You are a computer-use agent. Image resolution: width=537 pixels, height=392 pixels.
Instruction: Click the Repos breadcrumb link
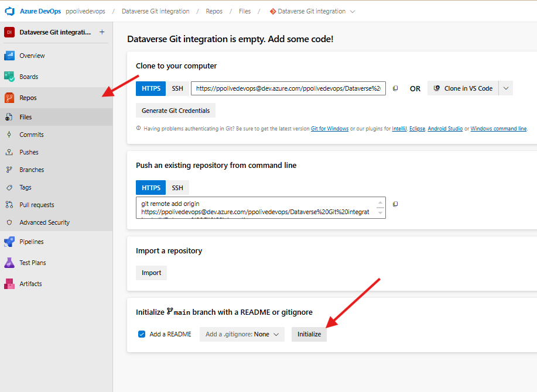(x=214, y=11)
